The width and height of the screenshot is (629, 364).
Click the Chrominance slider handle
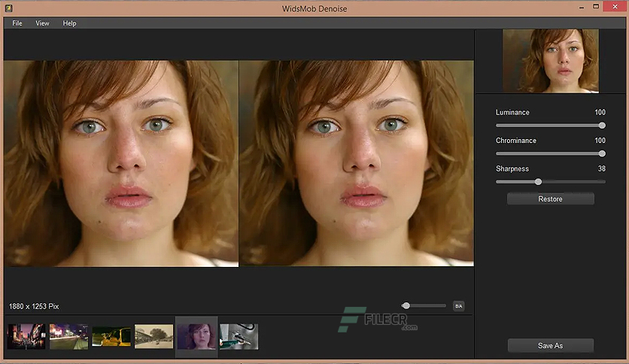(x=602, y=153)
